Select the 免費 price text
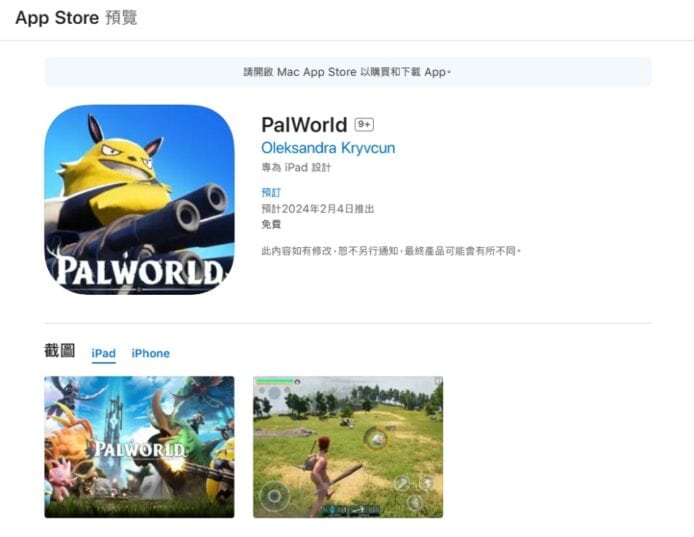 pyautogui.click(x=271, y=224)
